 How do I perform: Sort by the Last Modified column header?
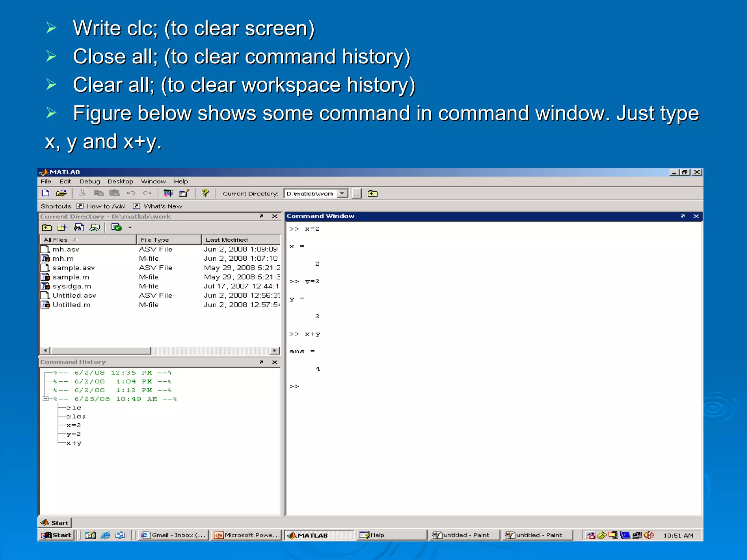click(x=241, y=240)
